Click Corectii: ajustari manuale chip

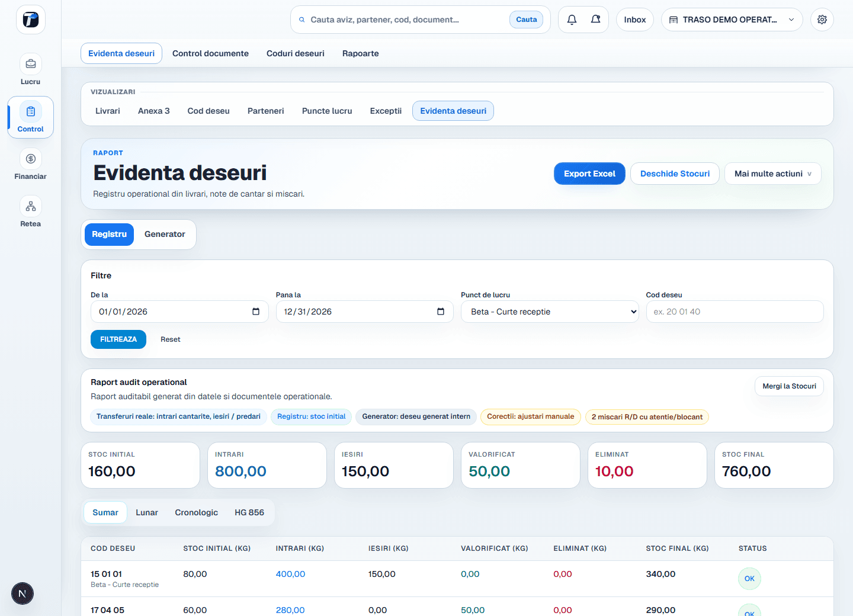531,416
